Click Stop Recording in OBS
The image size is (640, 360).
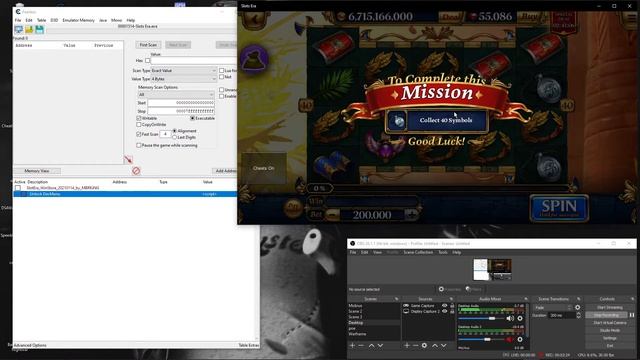607,315
